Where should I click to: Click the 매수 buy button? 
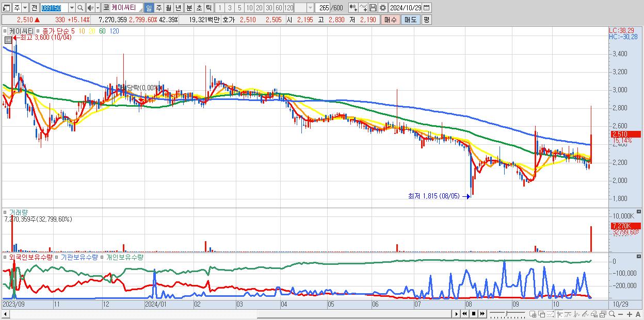[391, 20]
